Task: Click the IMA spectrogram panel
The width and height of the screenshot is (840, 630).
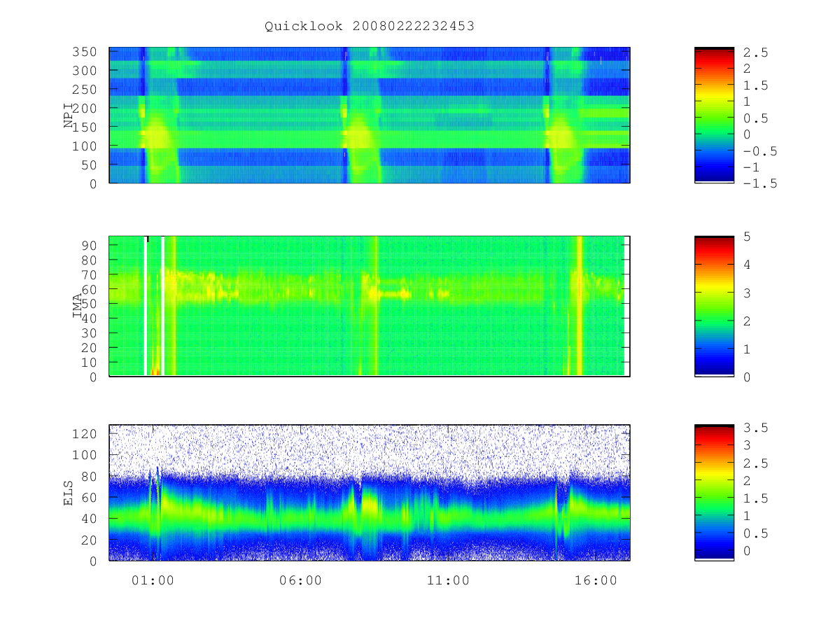Action: 370,307
